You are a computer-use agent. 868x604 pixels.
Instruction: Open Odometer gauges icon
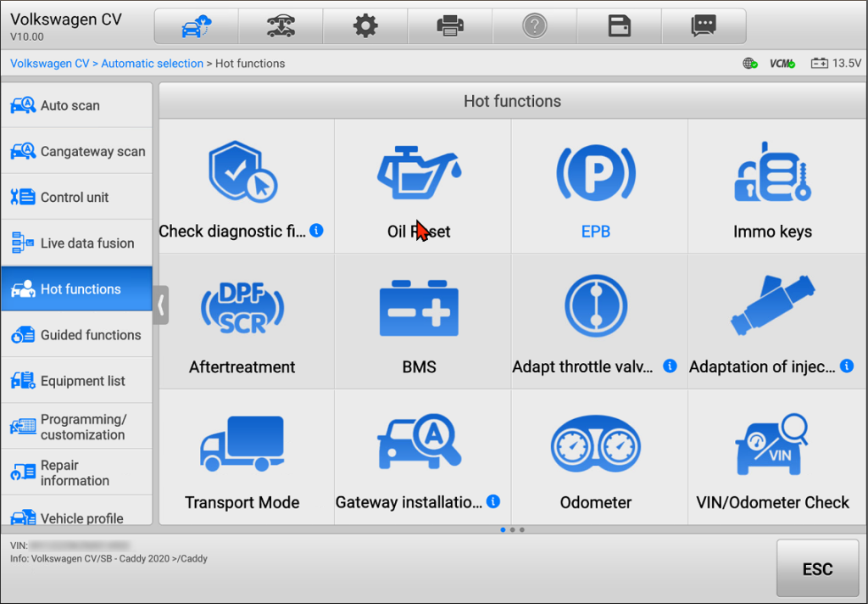596,444
